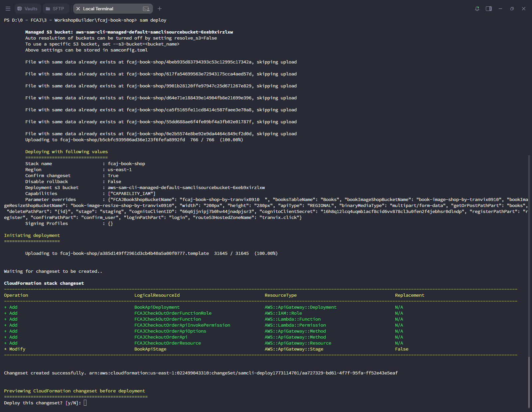Click 'AWS::ApiGateway::Stage' resource type
This screenshot has width=532, height=412.
coord(294,349)
